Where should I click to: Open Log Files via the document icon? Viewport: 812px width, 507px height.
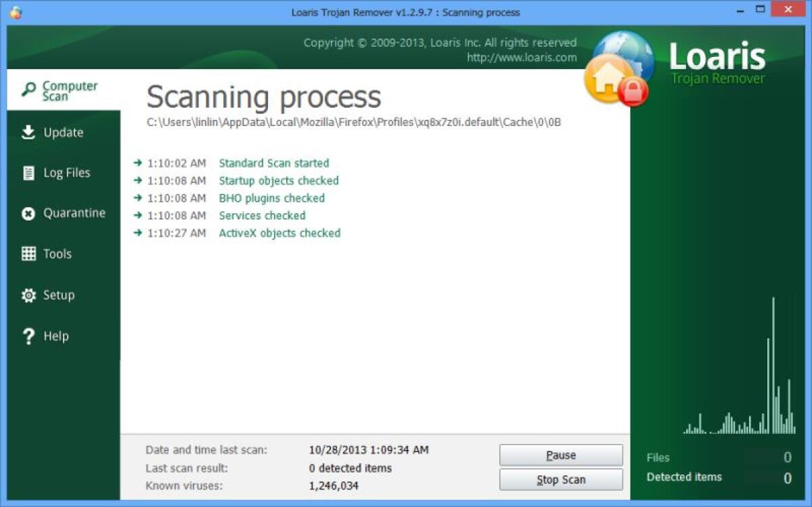click(x=28, y=173)
